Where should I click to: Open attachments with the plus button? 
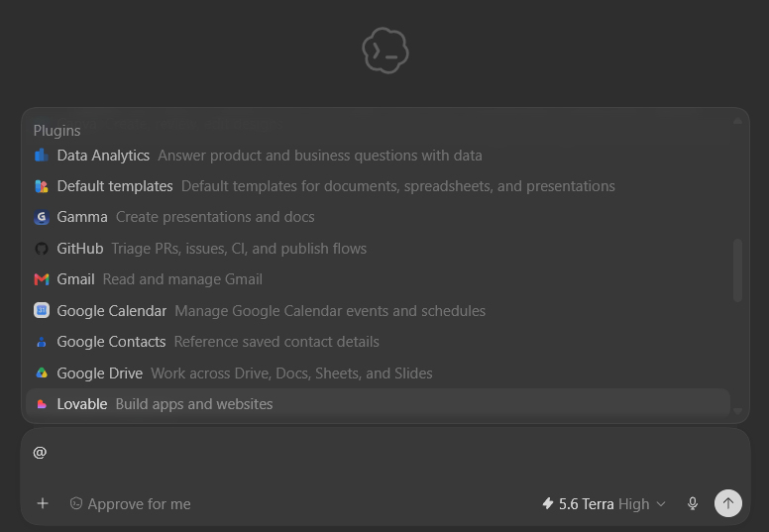[43, 503]
